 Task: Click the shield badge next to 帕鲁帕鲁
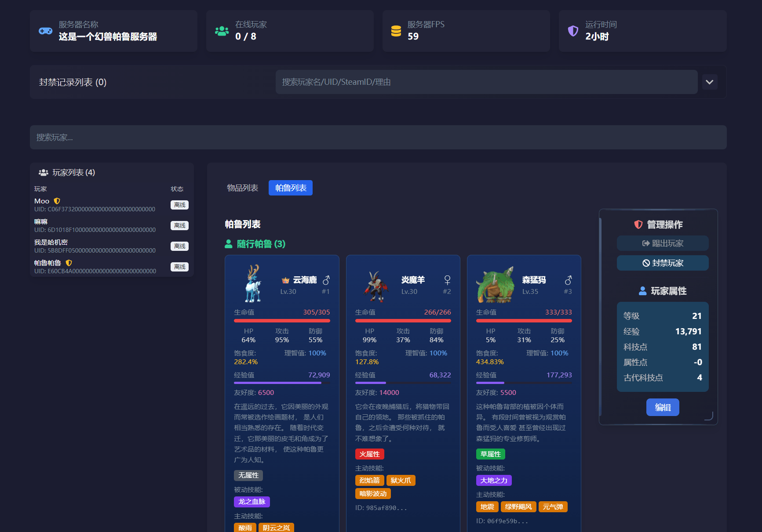point(69,263)
